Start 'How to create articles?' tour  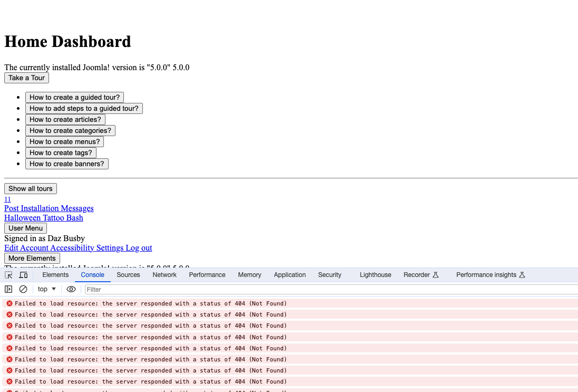tap(65, 119)
